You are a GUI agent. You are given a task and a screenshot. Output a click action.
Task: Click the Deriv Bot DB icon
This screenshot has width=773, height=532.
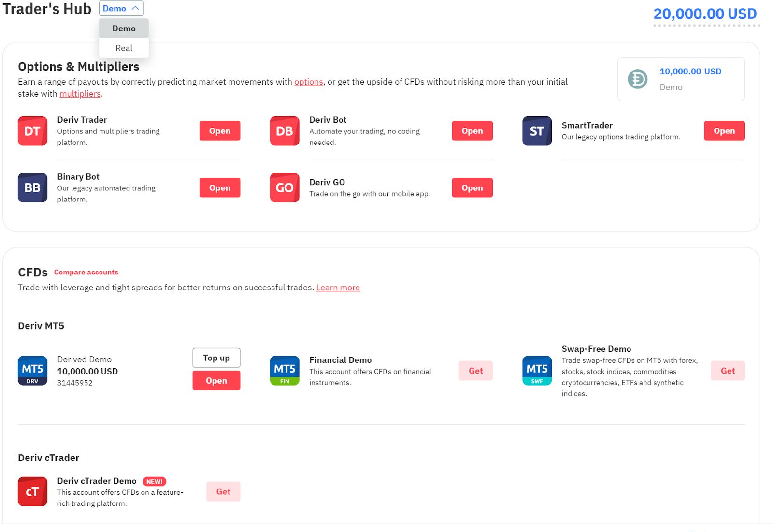pos(285,131)
